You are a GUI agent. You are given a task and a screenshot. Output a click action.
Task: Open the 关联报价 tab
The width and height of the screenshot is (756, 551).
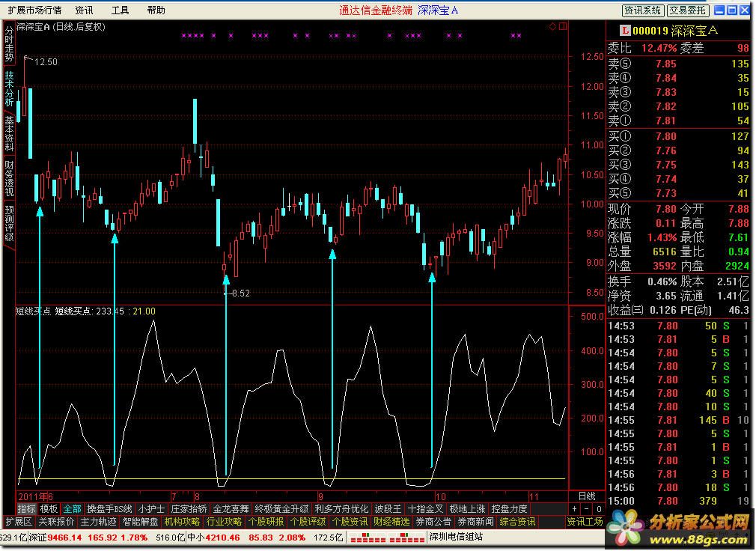[56, 522]
